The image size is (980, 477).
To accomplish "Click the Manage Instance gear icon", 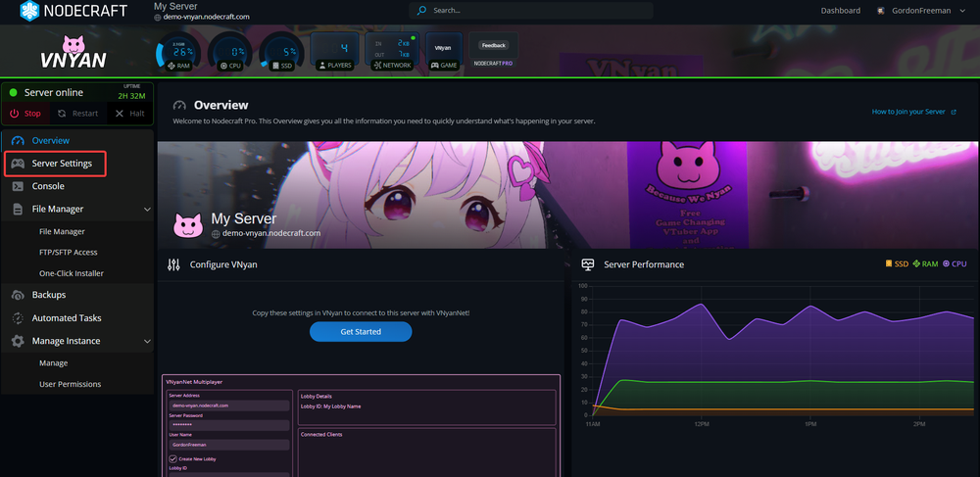I will tap(18, 341).
